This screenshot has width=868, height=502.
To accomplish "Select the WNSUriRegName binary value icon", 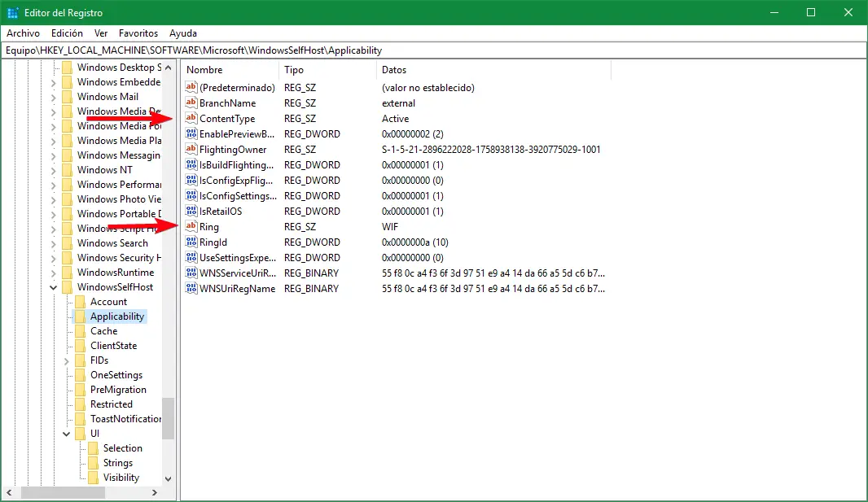I will 191,288.
